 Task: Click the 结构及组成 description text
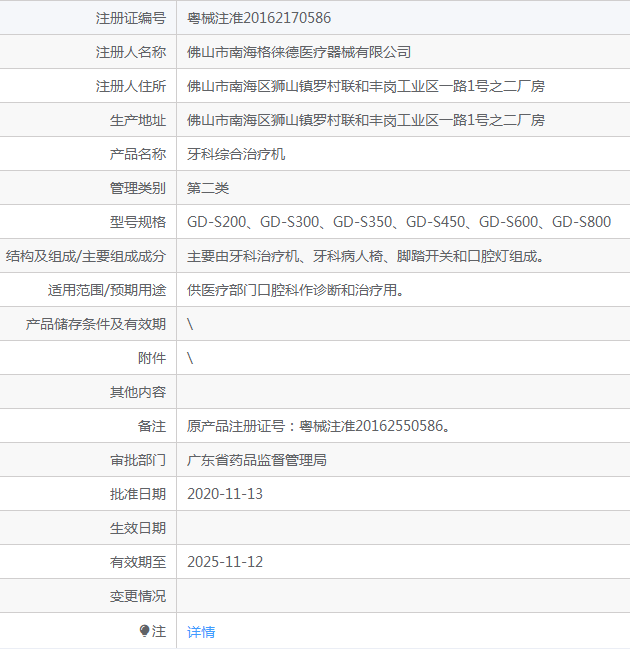[x=365, y=256]
